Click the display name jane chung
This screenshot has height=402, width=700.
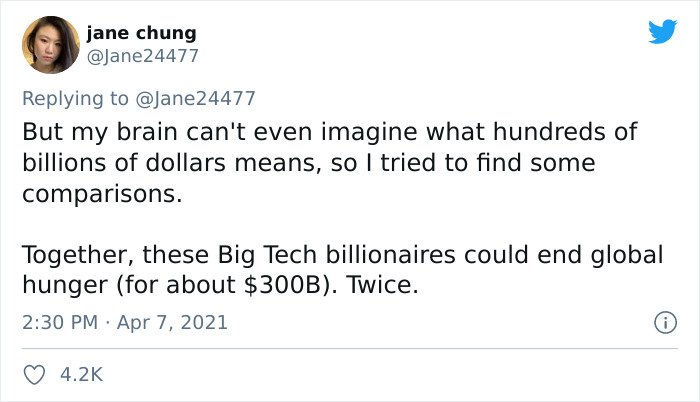[141, 33]
